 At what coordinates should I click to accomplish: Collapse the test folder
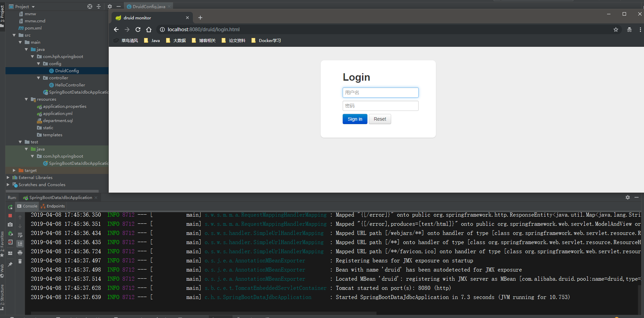point(20,142)
